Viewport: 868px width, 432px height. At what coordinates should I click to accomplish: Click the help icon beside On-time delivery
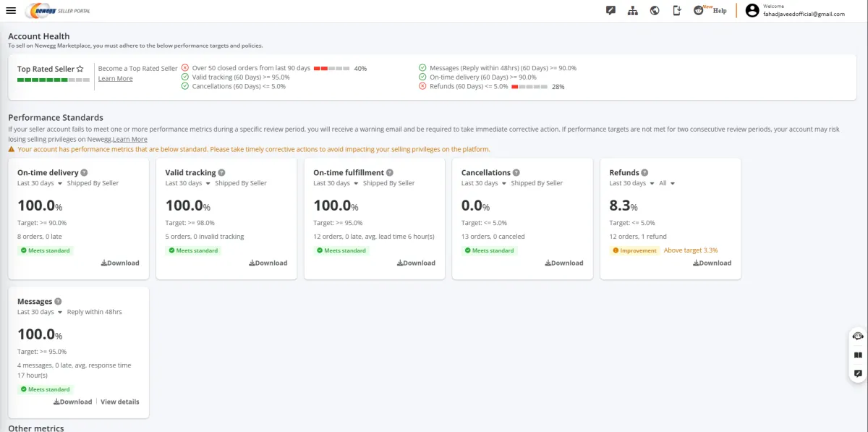point(85,173)
